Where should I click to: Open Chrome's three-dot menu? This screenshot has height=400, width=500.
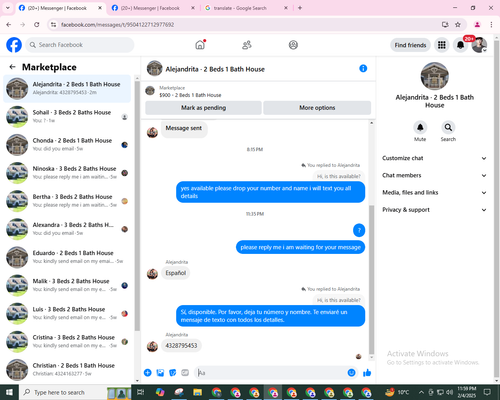click(x=491, y=25)
